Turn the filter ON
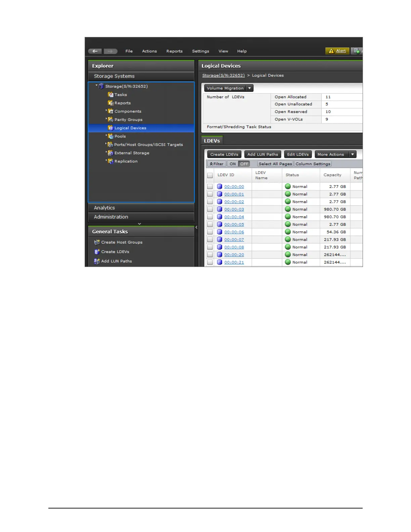The image size is (411, 532). 233,164
